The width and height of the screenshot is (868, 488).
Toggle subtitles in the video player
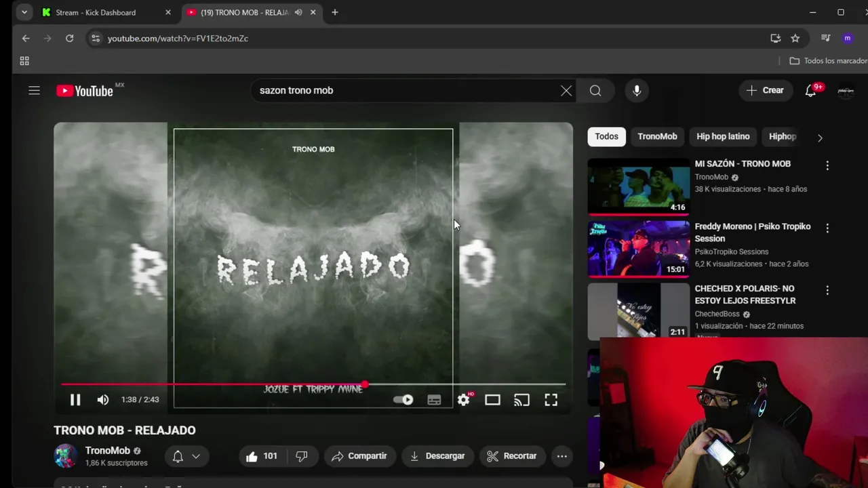pyautogui.click(x=434, y=400)
